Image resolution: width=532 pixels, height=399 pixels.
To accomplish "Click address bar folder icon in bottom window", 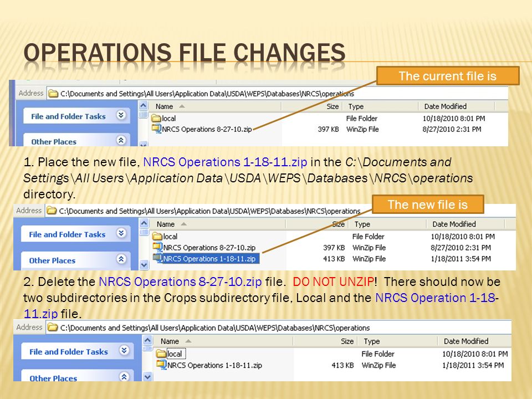I will [x=53, y=328].
